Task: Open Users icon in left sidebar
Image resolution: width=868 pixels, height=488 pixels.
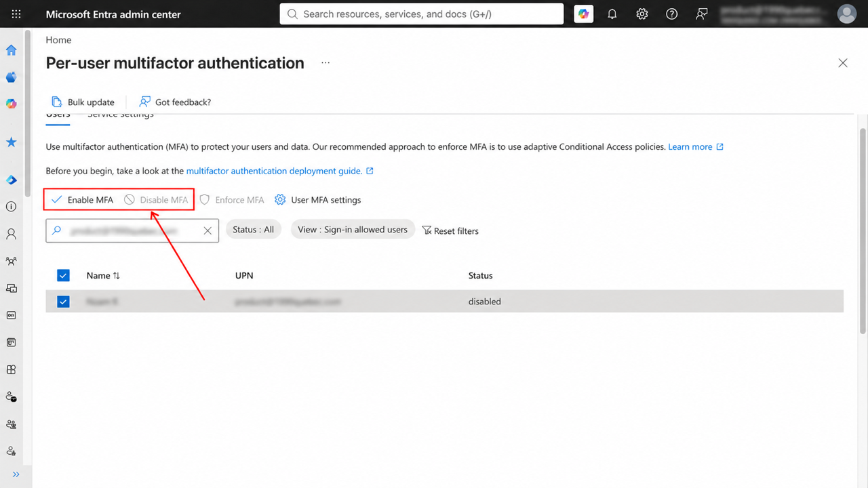Action: (12, 234)
